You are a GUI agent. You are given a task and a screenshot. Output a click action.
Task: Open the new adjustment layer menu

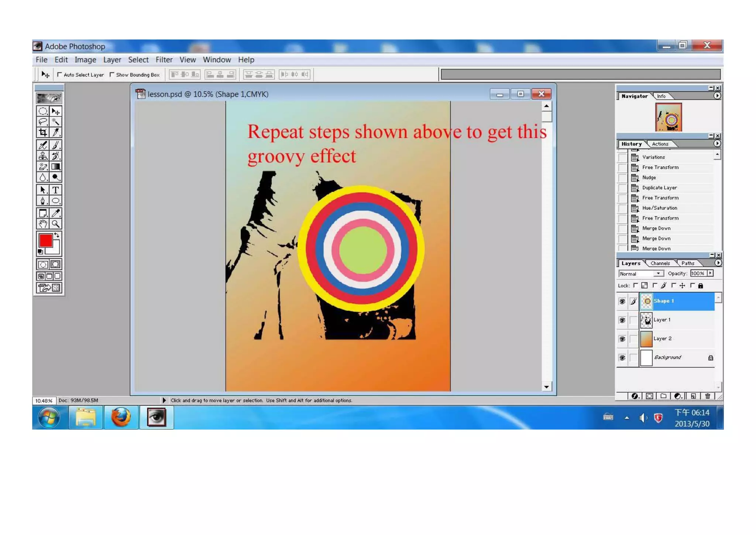(x=678, y=396)
